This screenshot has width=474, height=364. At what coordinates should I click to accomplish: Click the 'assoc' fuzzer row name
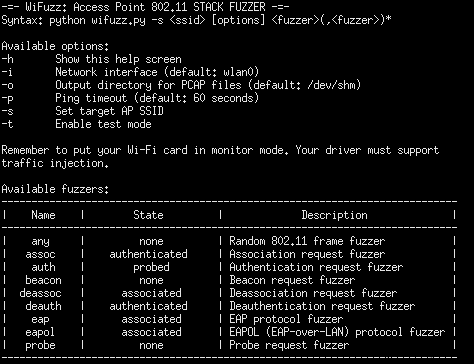click(40, 254)
